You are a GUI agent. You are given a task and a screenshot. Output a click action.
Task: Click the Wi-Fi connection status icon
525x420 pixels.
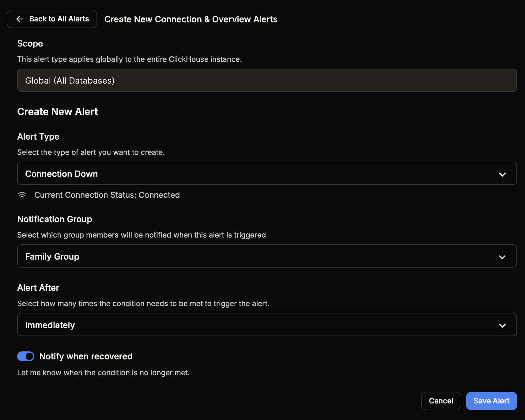tap(22, 195)
